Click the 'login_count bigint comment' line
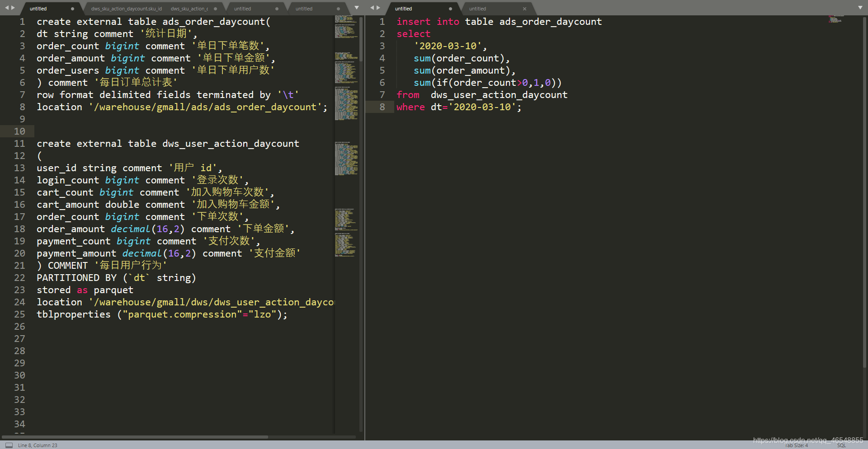Image resolution: width=868 pixels, height=449 pixels. coord(142,180)
